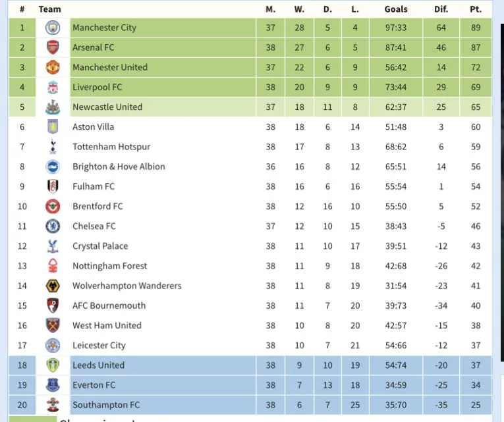This screenshot has width=504, height=422.
Task: Click the Chelsea FC club crest
Action: pyautogui.click(x=53, y=226)
